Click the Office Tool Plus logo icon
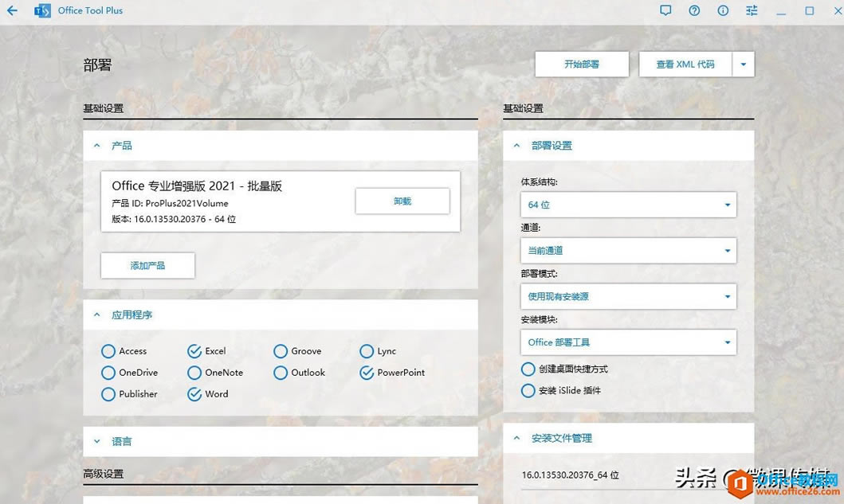Viewport: 844px width, 504px height. point(41,10)
